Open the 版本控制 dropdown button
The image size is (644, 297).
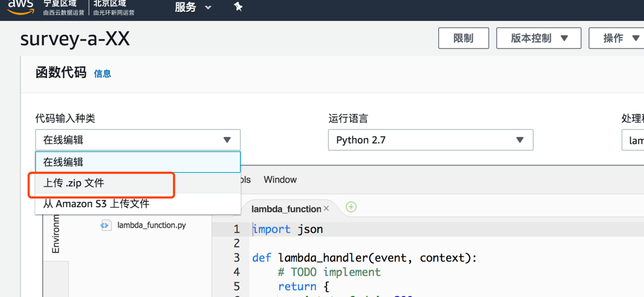tap(539, 38)
